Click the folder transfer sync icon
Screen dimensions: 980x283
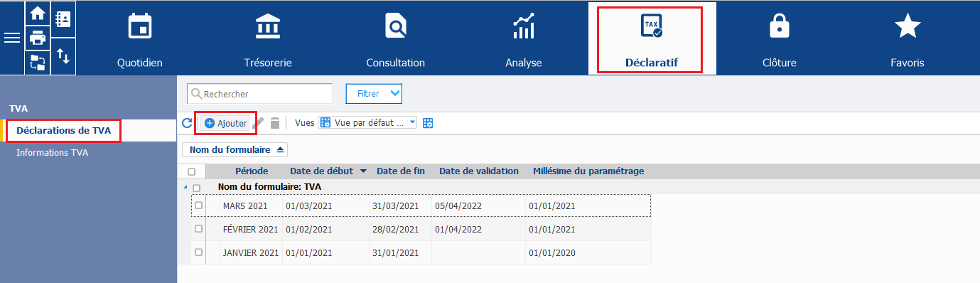(38, 62)
